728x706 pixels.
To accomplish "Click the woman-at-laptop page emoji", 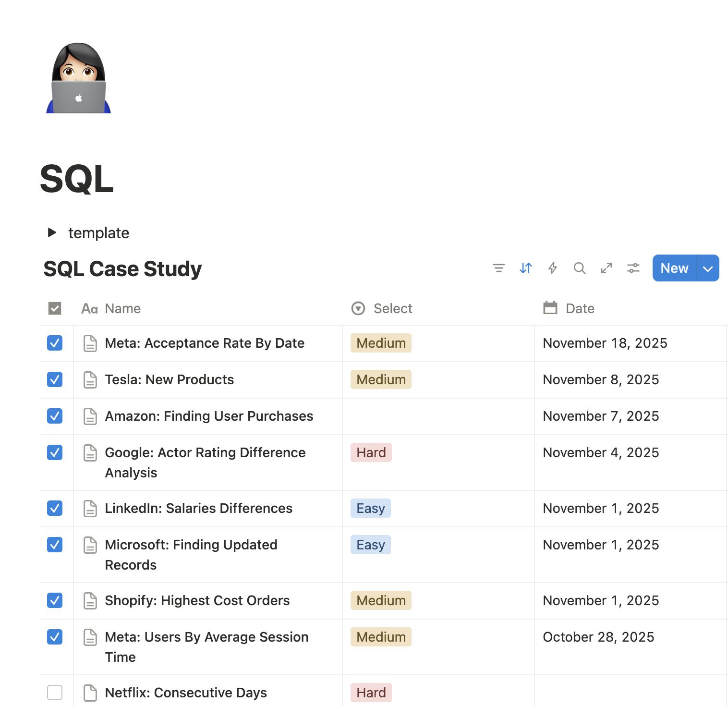I will pyautogui.click(x=77, y=77).
